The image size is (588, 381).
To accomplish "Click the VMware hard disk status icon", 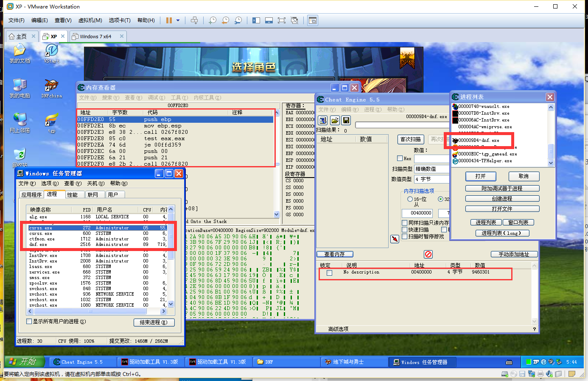I will click(504, 374).
